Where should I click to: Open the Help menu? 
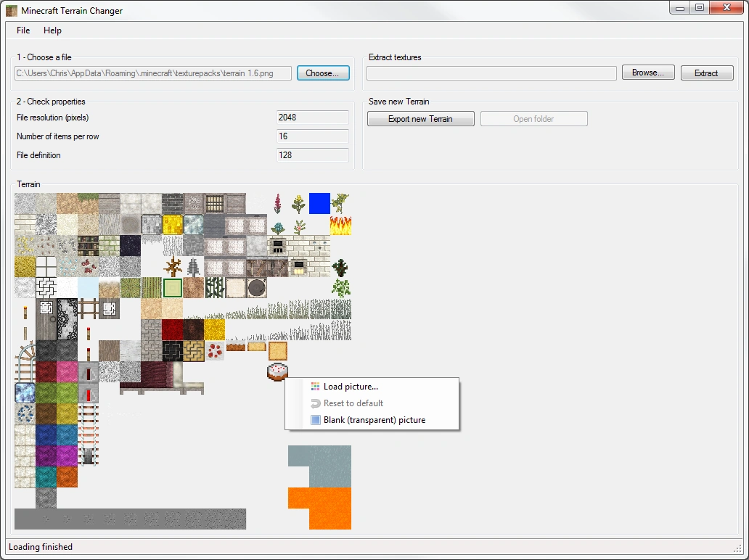tap(52, 30)
